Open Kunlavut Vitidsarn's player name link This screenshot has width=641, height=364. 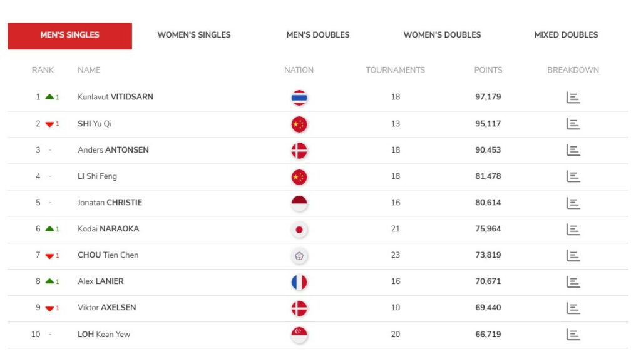(x=116, y=97)
